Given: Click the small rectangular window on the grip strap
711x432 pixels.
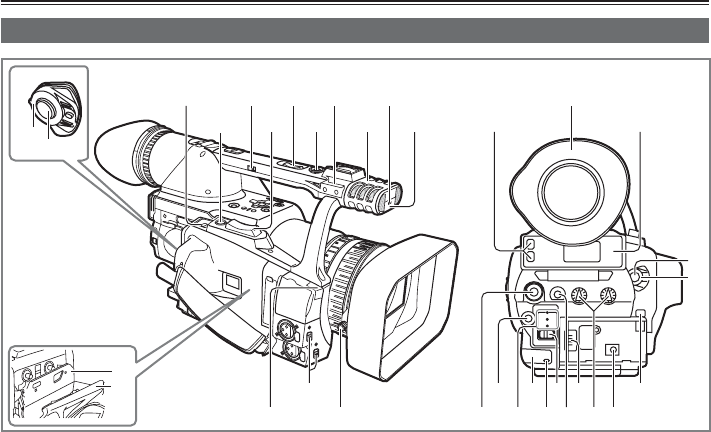Looking at the screenshot, I should [x=233, y=283].
